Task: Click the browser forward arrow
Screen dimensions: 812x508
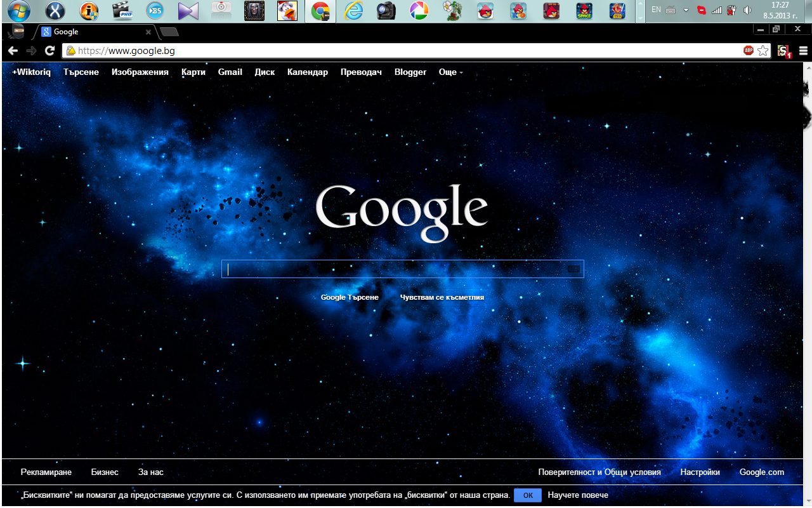Action: point(31,51)
